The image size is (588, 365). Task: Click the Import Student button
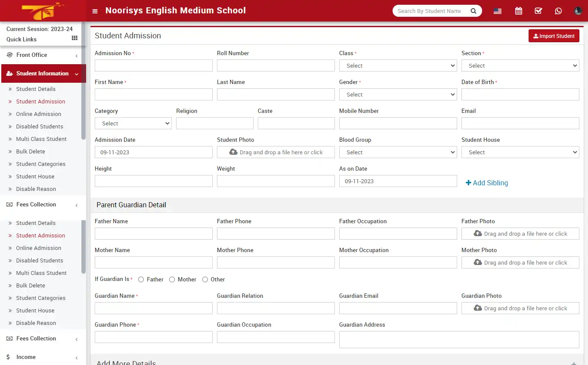[554, 36]
